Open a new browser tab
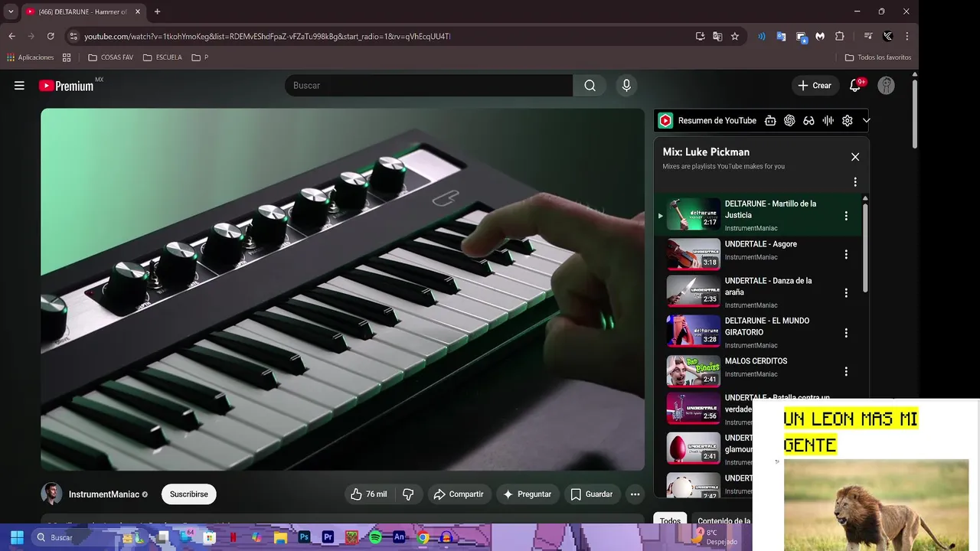This screenshot has width=980, height=551. [x=157, y=11]
